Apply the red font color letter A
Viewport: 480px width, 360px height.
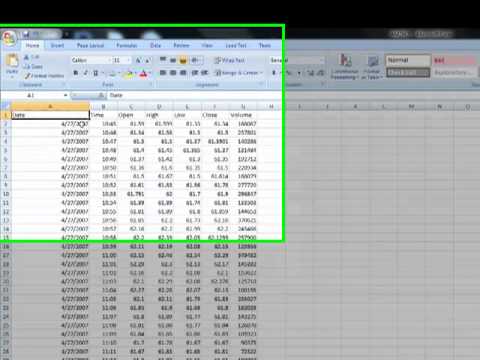tap(143, 73)
